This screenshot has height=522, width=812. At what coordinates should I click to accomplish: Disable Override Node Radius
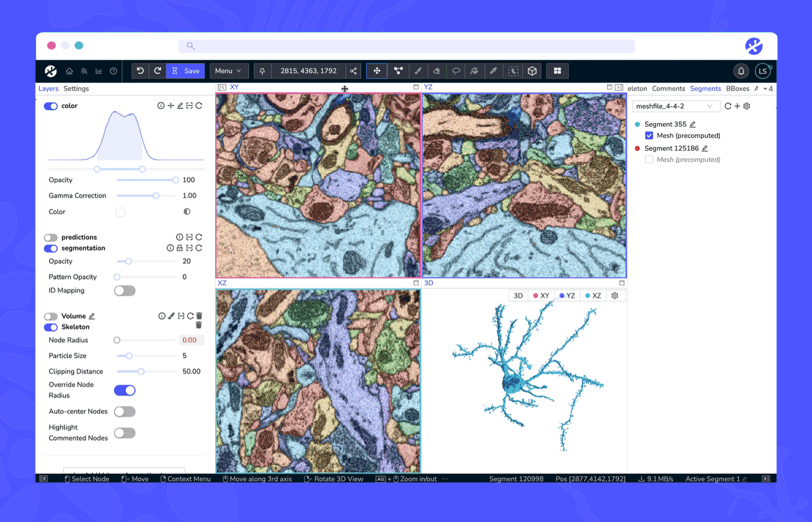pyautogui.click(x=125, y=390)
